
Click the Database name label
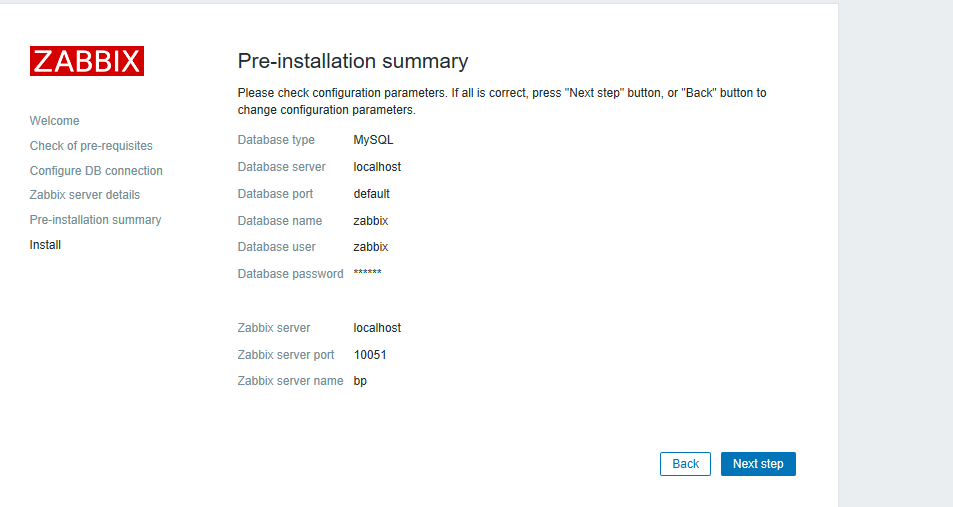[x=280, y=221]
